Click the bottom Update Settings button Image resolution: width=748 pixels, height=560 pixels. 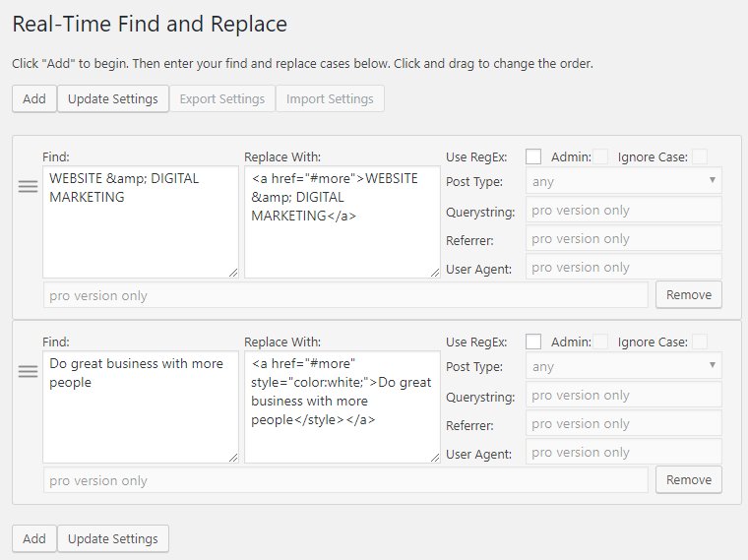pyautogui.click(x=113, y=538)
